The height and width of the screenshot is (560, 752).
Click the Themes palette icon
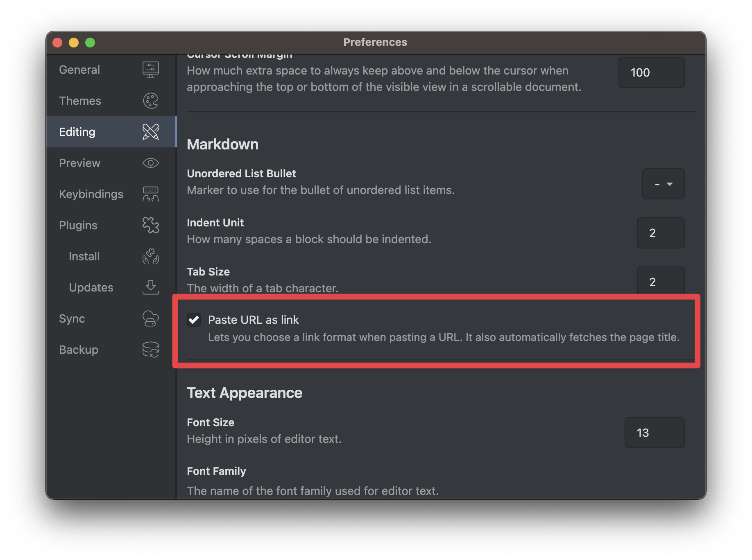[150, 101]
